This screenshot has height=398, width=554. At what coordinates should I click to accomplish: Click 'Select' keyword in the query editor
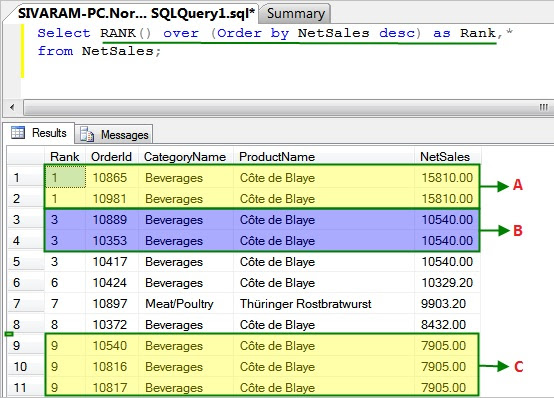pyautogui.click(x=64, y=33)
